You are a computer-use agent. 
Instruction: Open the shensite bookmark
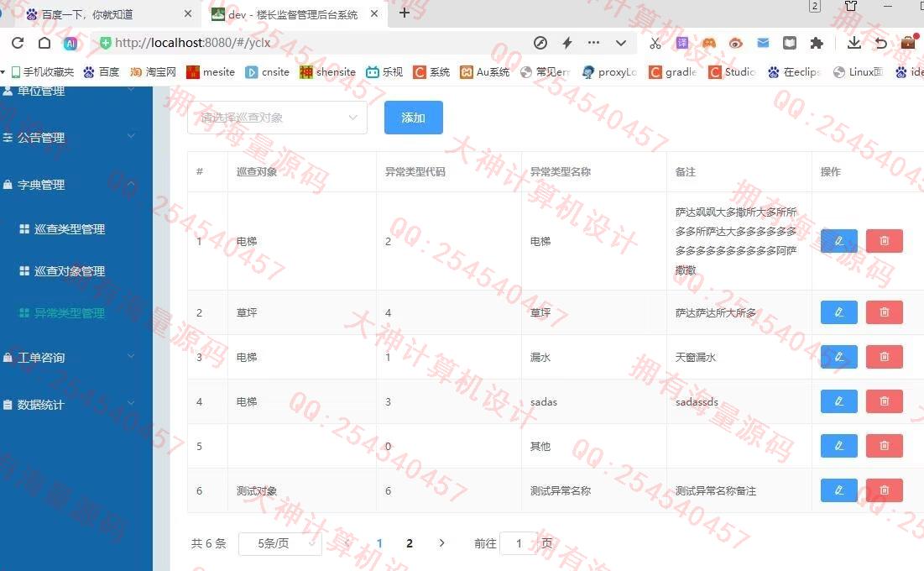[x=327, y=72]
